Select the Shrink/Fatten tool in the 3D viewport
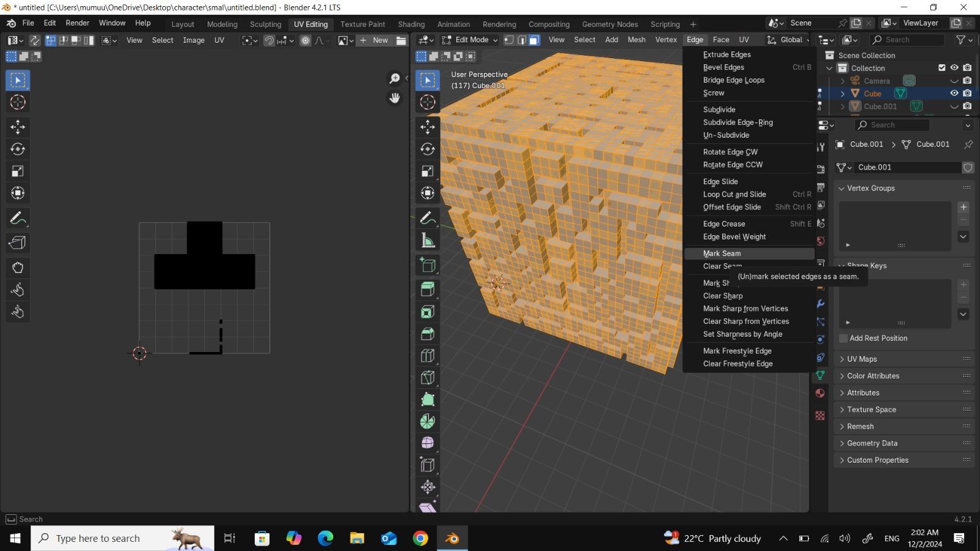 pos(428,487)
